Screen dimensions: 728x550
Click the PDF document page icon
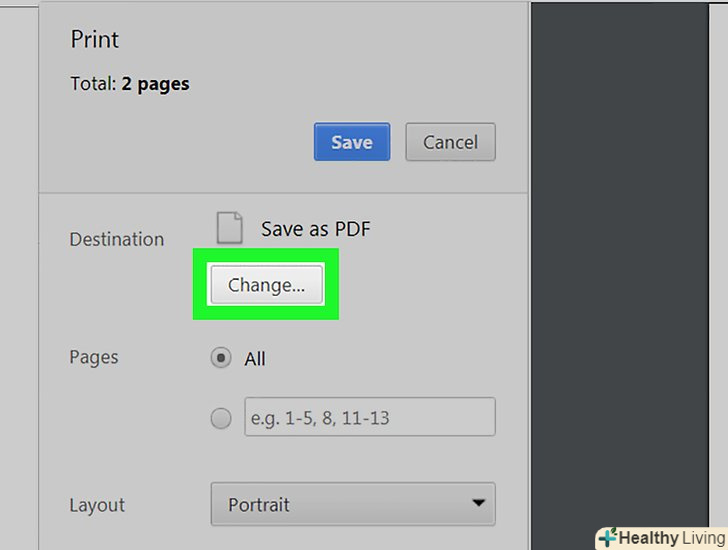230,228
